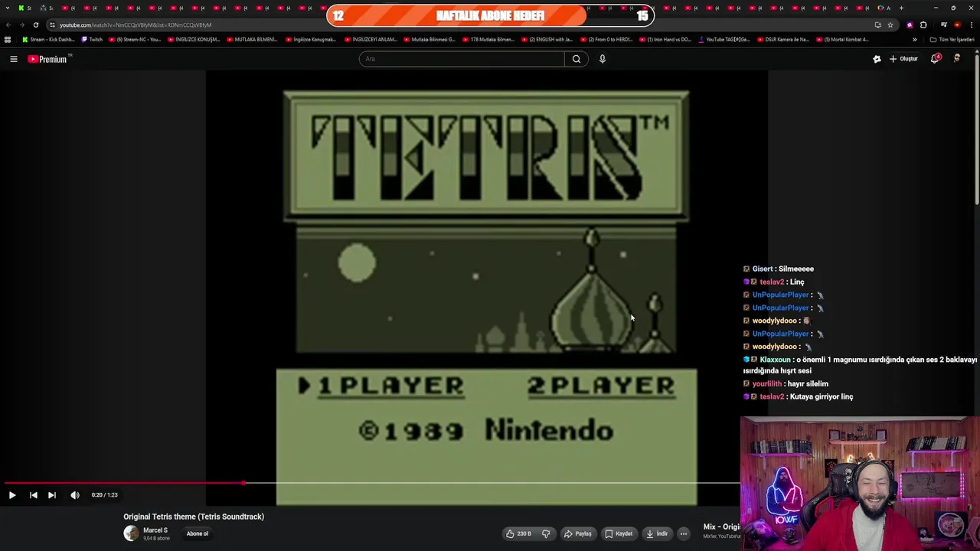Click the search magnifier button
The height and width of the screenshot is (551, 980).
pyautogui.click(x=577, y=59)
